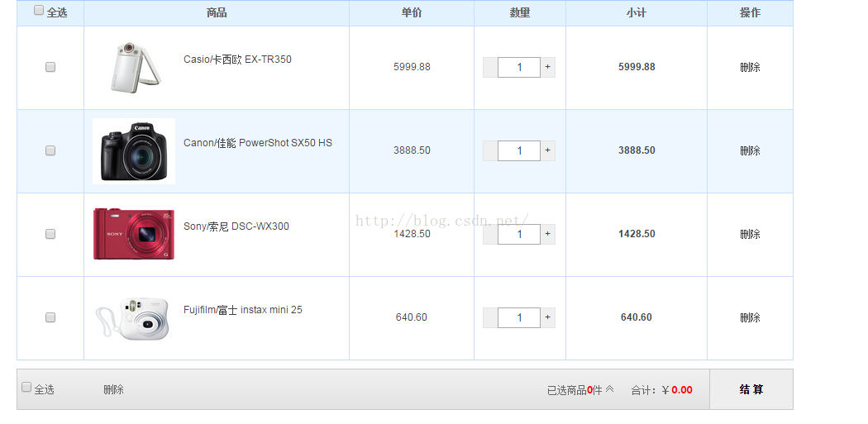Screen dimensions: 868x424
Task: Delete the Canon PowerShot SX50 HS row
Action: pos(750,150)
